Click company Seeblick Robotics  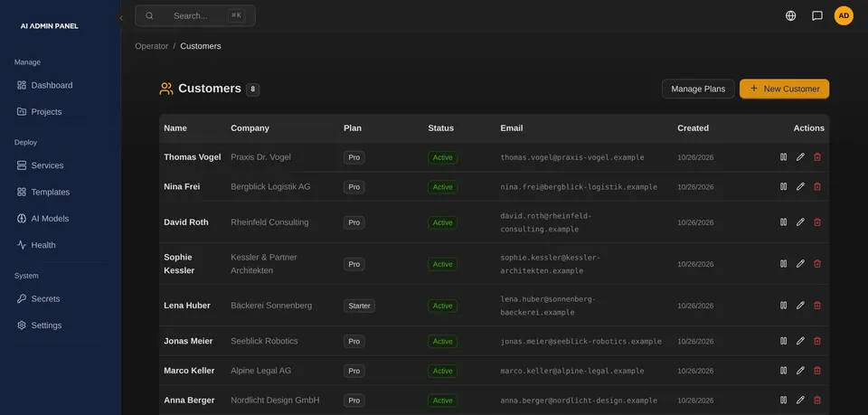tap(264, 341)
